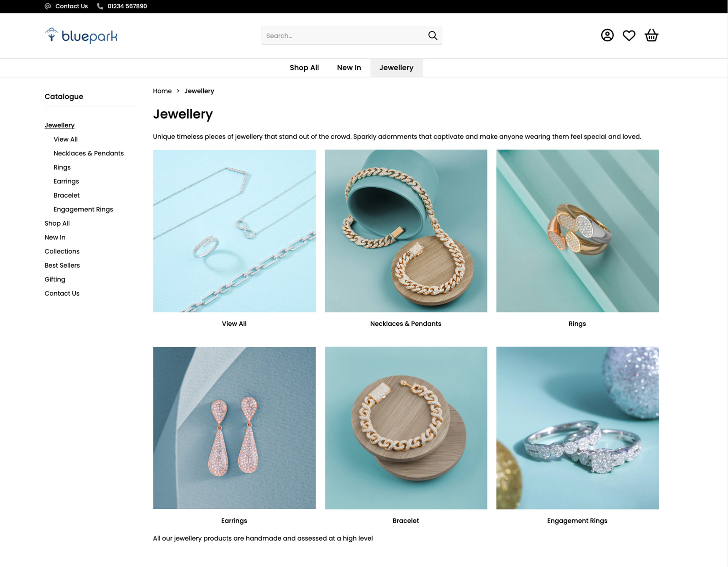
Task: Click the Bracelet category image
Action: (x=406, y=428)
